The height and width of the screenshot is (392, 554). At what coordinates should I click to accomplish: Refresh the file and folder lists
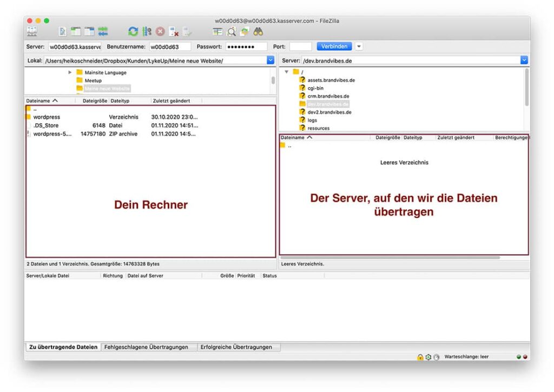coord(133,31)
